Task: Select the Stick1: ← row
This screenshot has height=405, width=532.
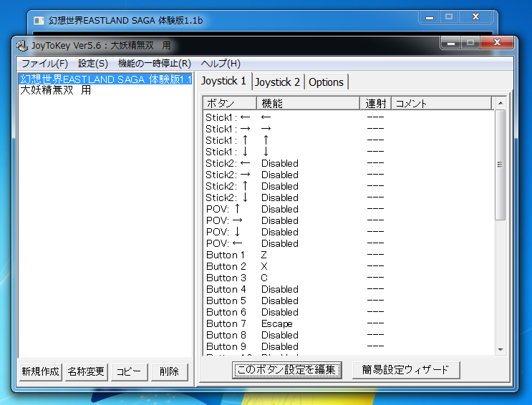Action: click(349, 117)
